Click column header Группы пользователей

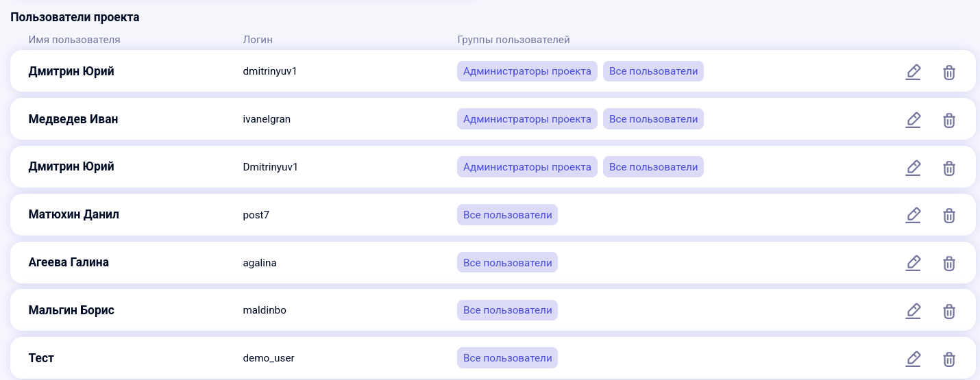click(x=513, y=40)
